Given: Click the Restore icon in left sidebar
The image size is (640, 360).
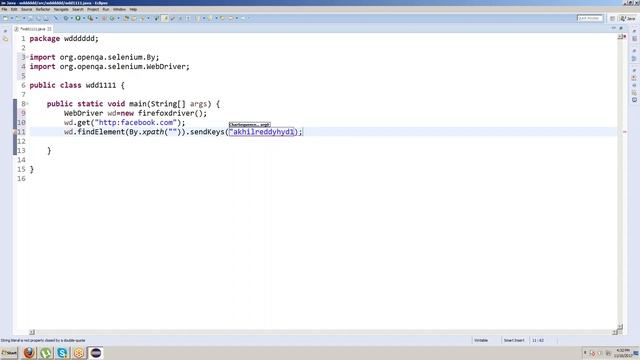Looking at the screenshot, I should [5, 31].
